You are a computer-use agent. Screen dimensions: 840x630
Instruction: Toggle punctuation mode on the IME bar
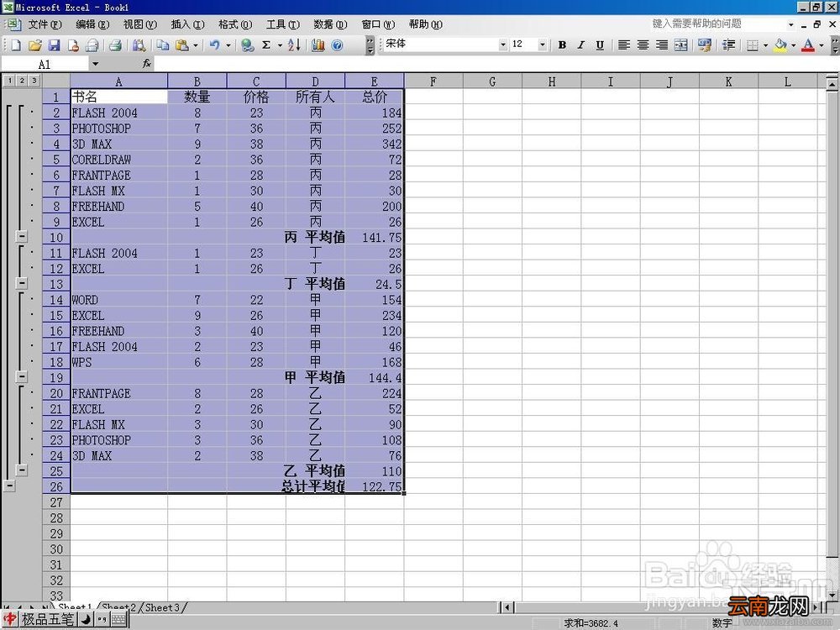[102, 620]
